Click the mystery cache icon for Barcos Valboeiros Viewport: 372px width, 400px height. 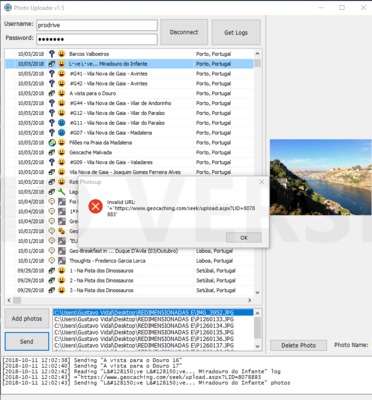pyautogui.click(x=52, y=54)
